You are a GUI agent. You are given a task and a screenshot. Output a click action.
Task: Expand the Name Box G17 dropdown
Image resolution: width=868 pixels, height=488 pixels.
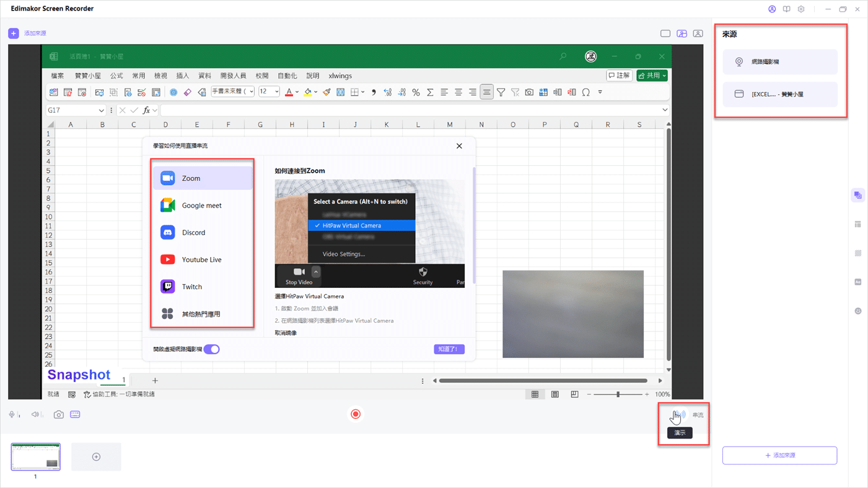click(x=101, y=111)
